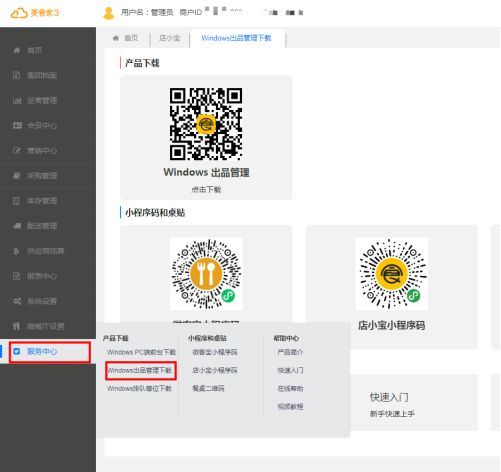Open 系统设置 gears icon in sidebar
The width and height of the screenshot is (501, 472).
[x=17, y=301]
